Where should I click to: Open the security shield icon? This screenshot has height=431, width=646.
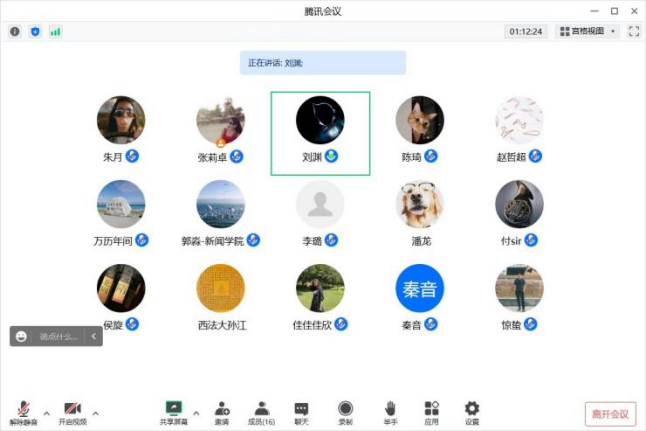[35, 31]
